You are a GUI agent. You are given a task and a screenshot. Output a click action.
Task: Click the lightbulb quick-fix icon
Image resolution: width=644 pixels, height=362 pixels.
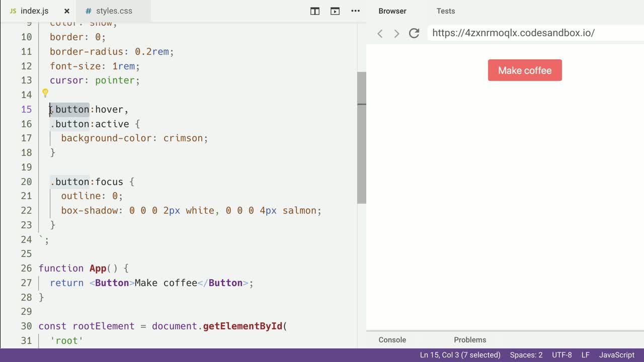(x=45, y=93)
